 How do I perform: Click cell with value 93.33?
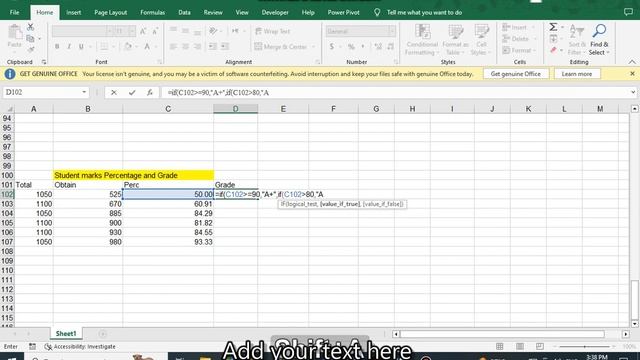(168, 242)
